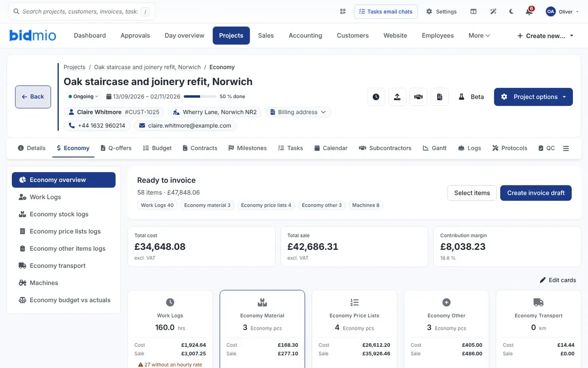
Task: Open the layout panel icon in top bar
Action: click(x=473, y=11)
